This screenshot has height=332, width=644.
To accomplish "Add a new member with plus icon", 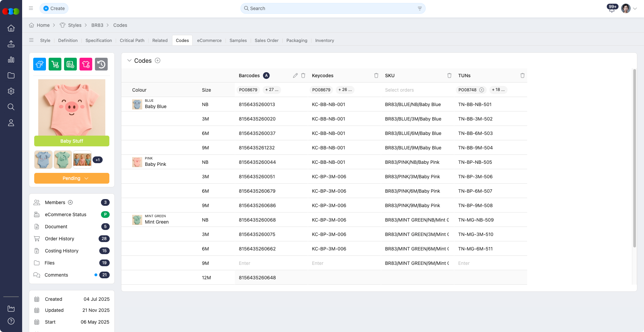I will [70, 202].
